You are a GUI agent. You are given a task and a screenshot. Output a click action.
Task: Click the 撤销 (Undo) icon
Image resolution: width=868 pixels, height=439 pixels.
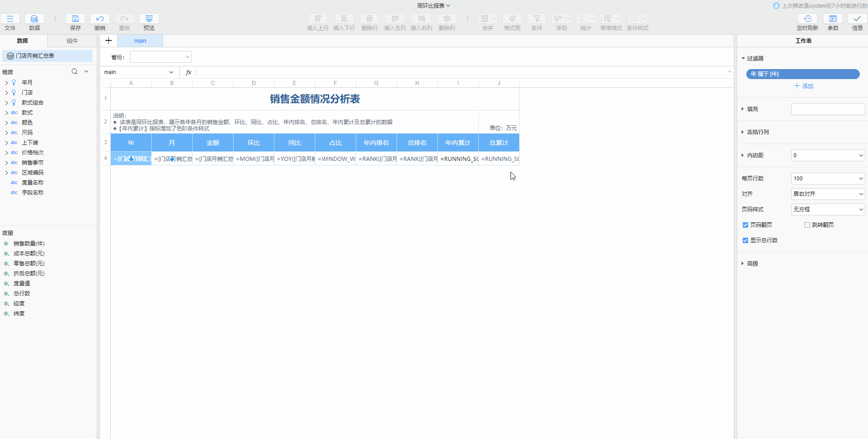point(100,19)
